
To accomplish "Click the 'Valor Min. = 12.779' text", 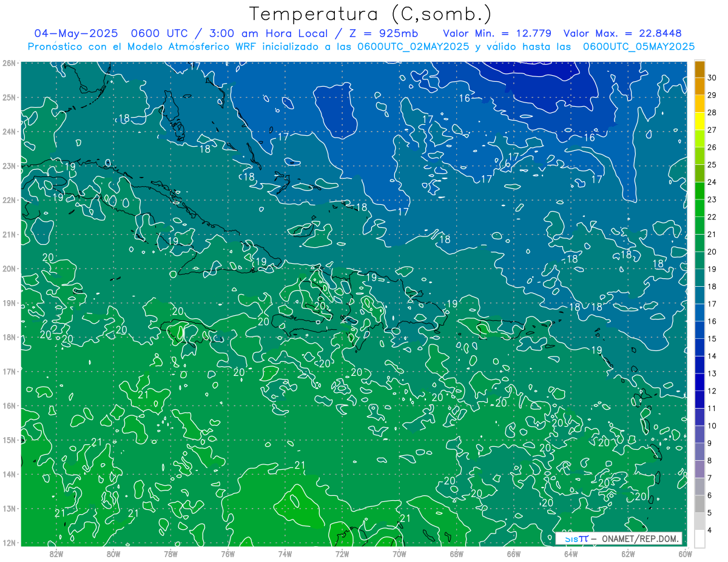I will [497, 33].
